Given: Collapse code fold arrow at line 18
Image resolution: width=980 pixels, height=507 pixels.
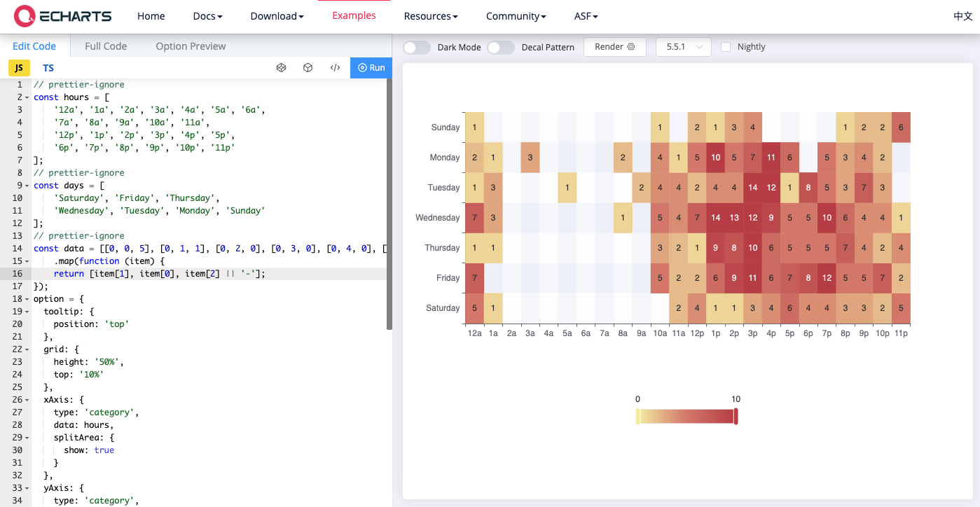Looking at the screenshot, I should click(x=27, y=299).
